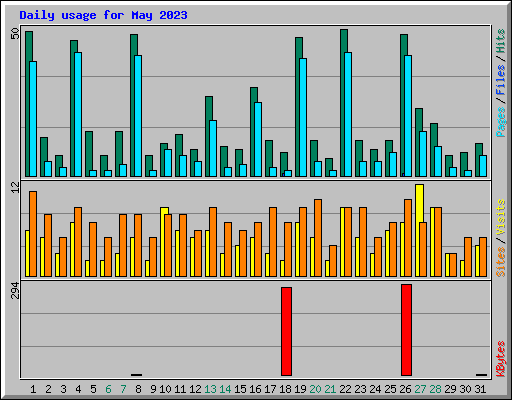This screenshot has width=512, height=400.
Task: Click day label "16" on the x-axis
Action: tap(255, 389)
